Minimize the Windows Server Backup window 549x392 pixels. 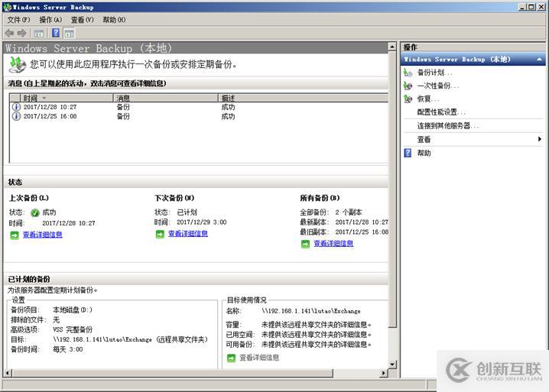[522, 7]
